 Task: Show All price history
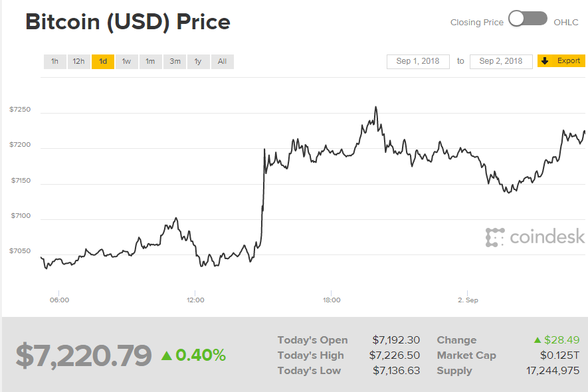(x=222, y=62)
